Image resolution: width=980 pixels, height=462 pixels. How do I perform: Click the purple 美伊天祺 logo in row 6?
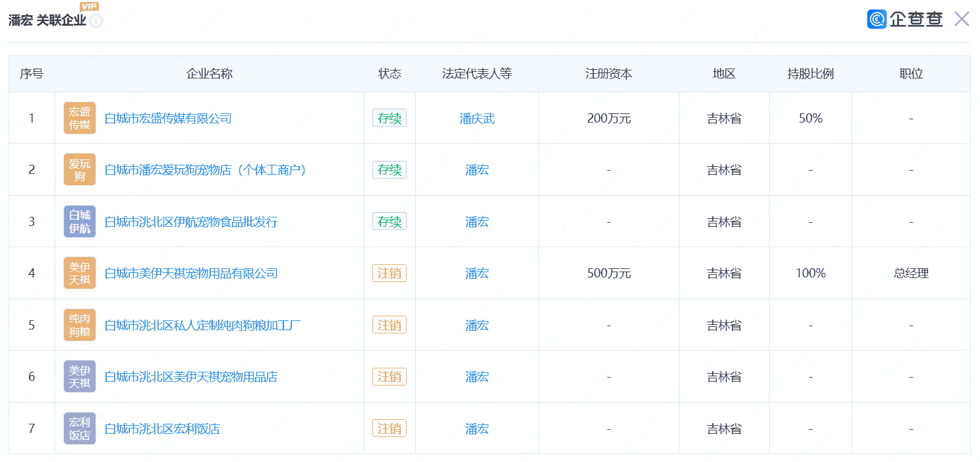tap(80, 377)
